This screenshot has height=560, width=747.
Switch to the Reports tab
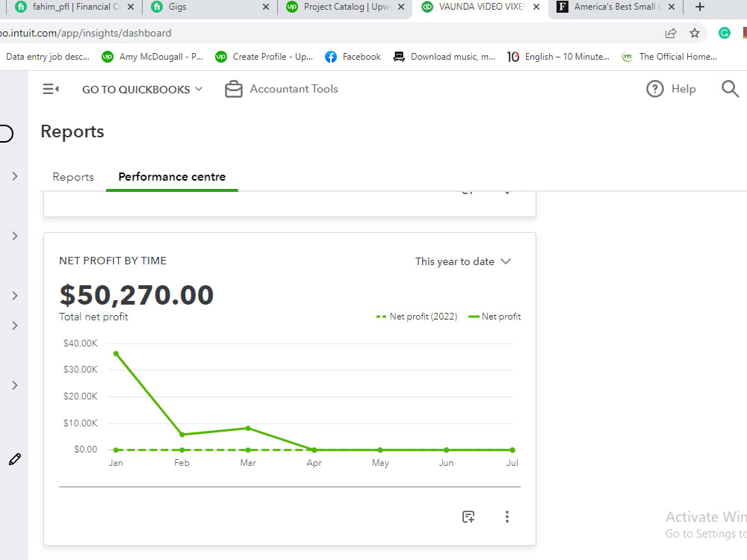(73, 177)
